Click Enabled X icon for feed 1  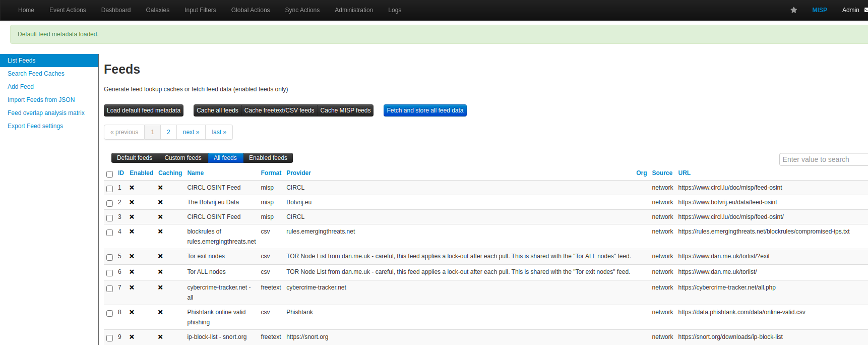(132, 188)
